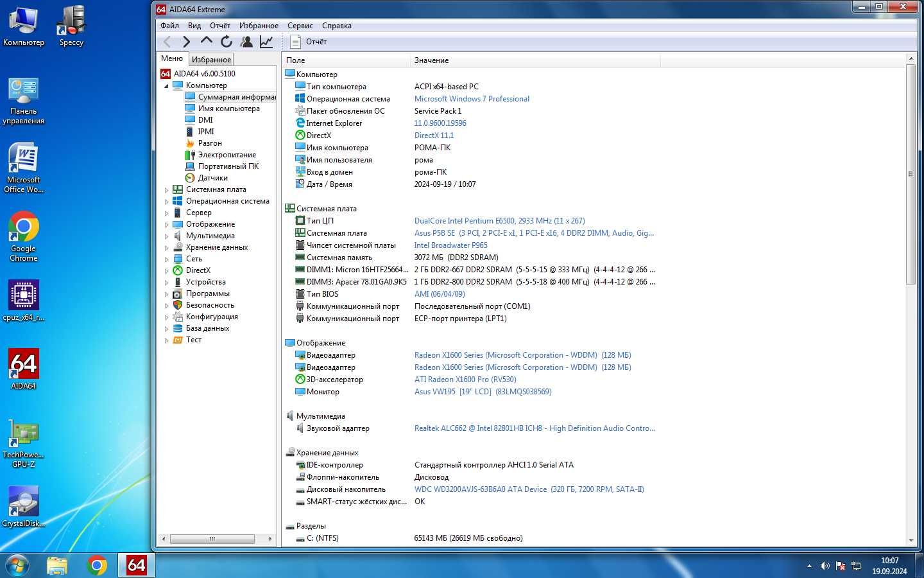This screenshot has height=578, width=924.
Task: Open the Сервис menu
Action: click(x=300, y=26)
